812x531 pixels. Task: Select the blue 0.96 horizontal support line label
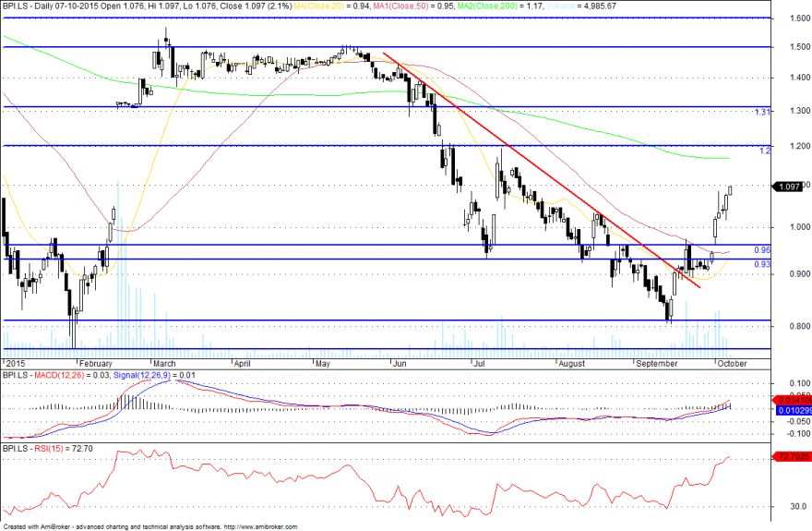[x=762, y=250]
